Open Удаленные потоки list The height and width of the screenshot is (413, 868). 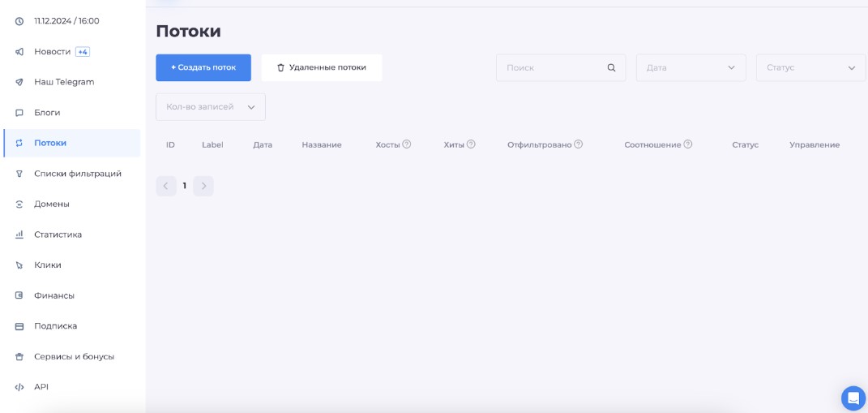pyautogui.click(x=322, y=67)
